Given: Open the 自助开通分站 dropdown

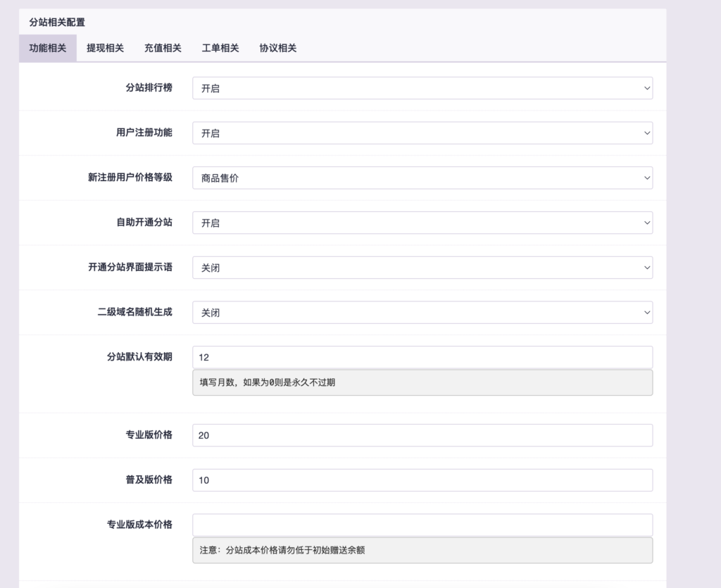Looking at the screenshot, I should tap(422, 223).
